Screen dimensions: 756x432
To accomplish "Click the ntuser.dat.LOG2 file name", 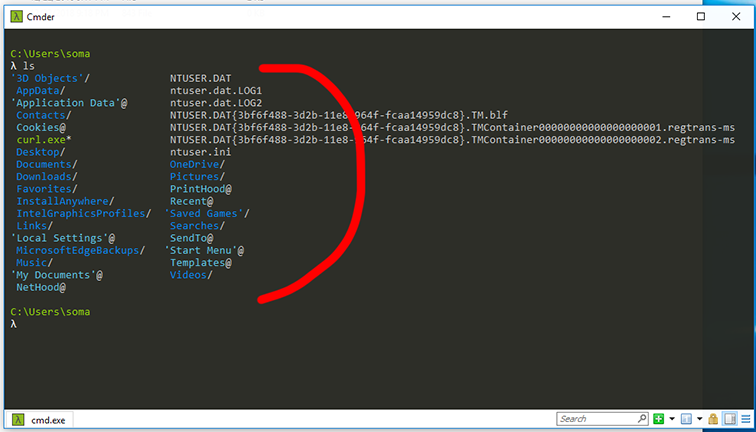I will tap(216, 103).
